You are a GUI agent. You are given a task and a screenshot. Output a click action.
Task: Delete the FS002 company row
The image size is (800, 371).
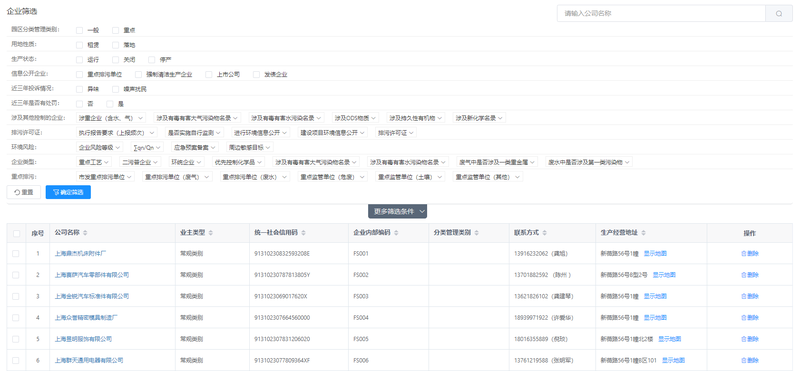pyautogui.click(x=749, y=275)
